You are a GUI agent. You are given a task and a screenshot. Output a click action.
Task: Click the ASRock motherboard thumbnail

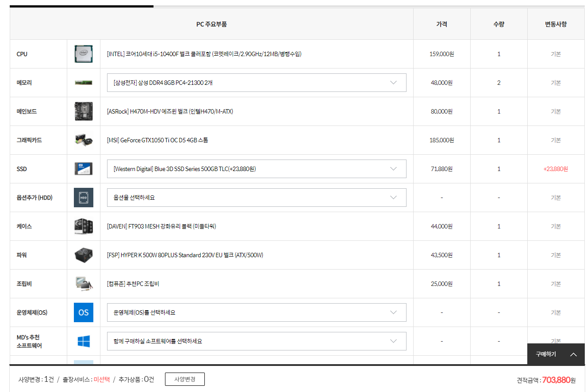(x=84, y=111)
